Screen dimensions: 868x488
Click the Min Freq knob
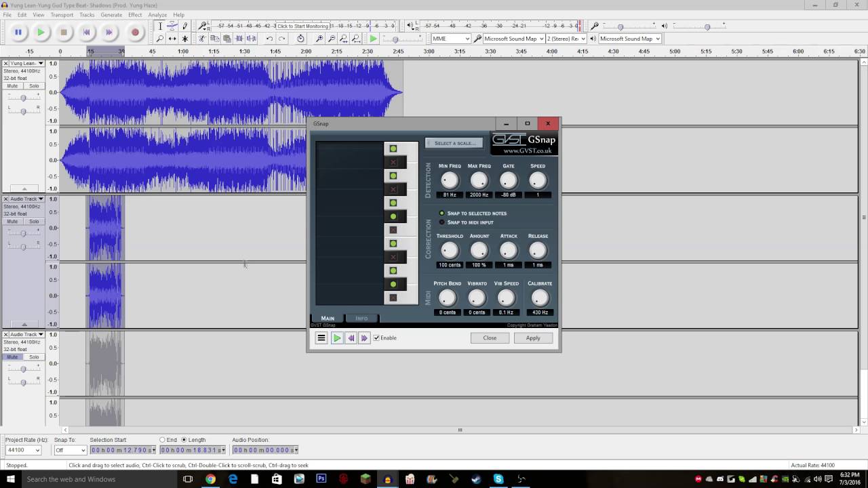pyautogui.click(x=450, y=180)
